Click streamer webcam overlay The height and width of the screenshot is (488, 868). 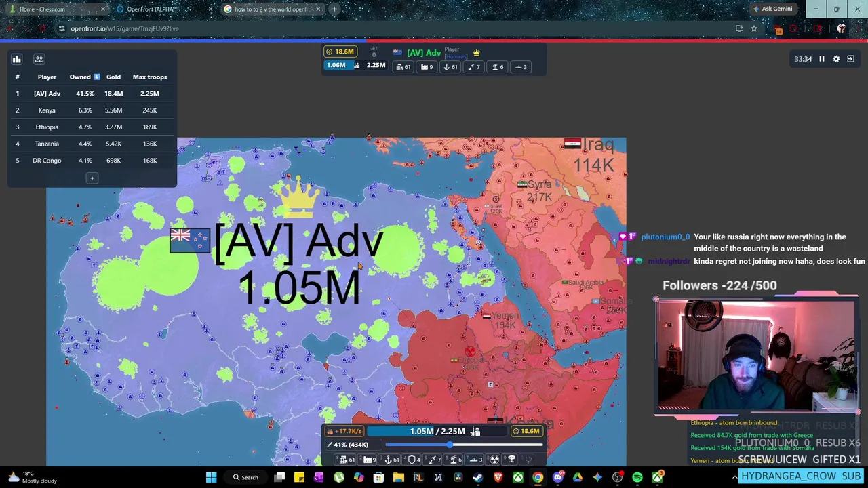tap(755, 355)
